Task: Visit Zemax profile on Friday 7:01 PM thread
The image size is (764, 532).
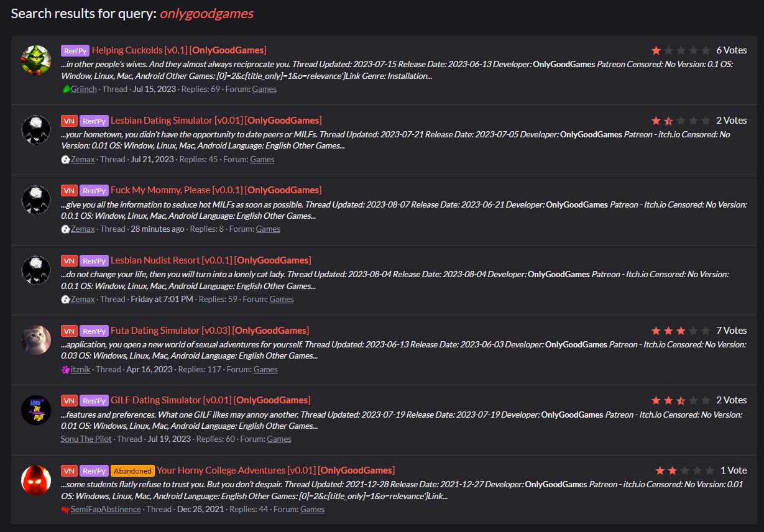Action: click(83, 299)
